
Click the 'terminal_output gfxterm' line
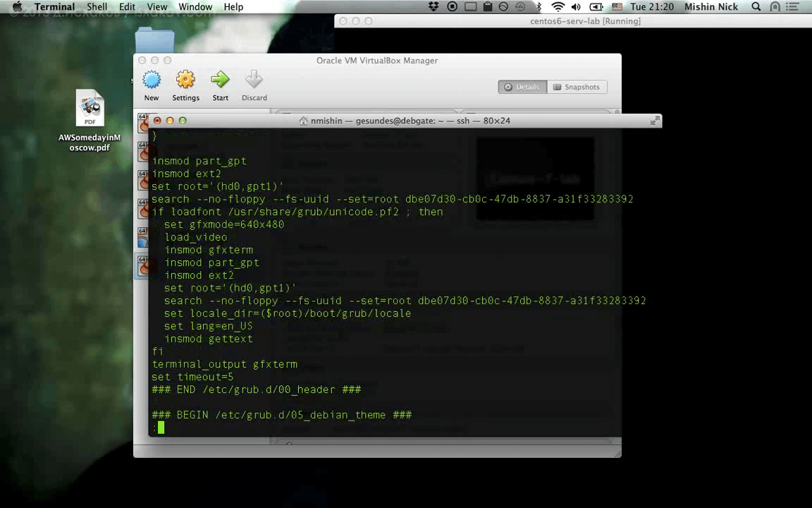pos(225,364)
